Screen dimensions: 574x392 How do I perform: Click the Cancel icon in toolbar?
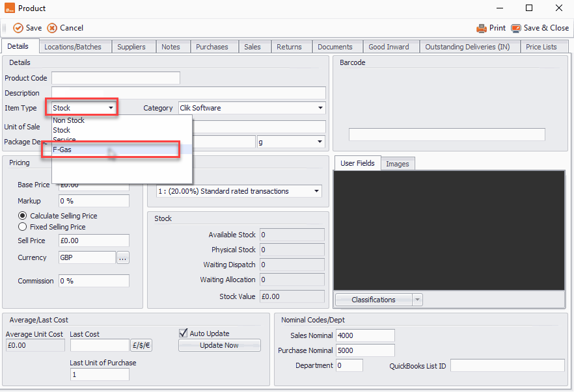point(52,28)
